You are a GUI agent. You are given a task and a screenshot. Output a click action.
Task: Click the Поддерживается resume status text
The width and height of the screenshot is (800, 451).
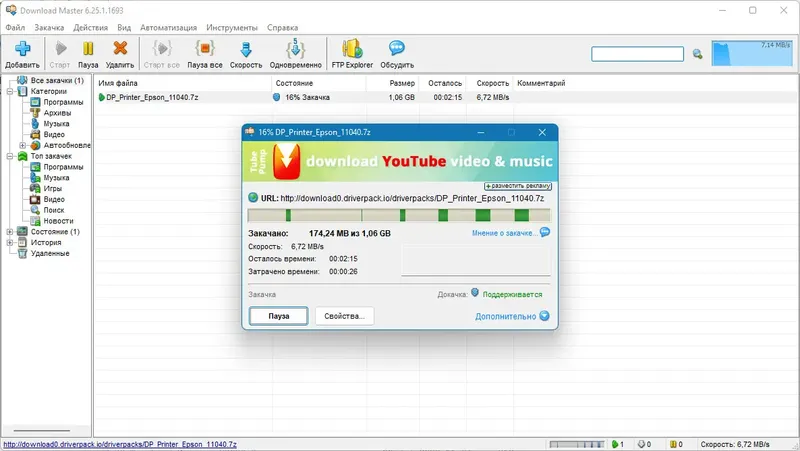click(x=512, y=294)
